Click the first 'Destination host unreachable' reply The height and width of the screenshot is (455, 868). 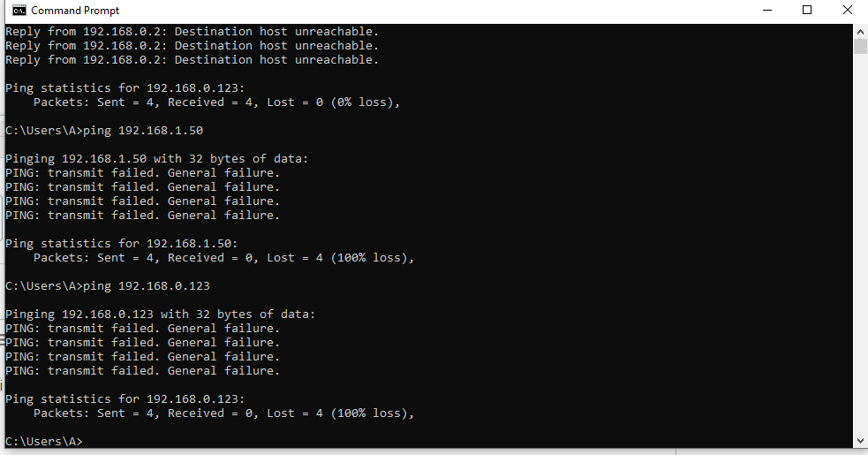192,32
